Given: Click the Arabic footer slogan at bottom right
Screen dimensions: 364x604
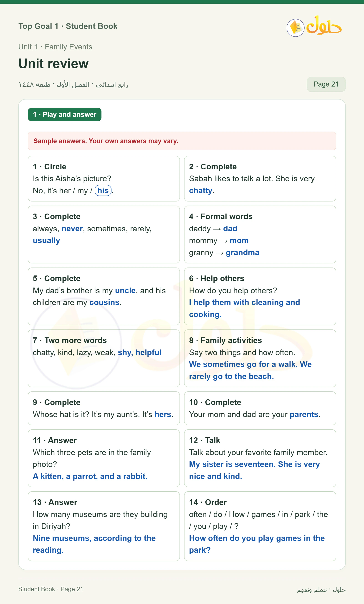Looking at the screenshot, I should click(321, 590).
